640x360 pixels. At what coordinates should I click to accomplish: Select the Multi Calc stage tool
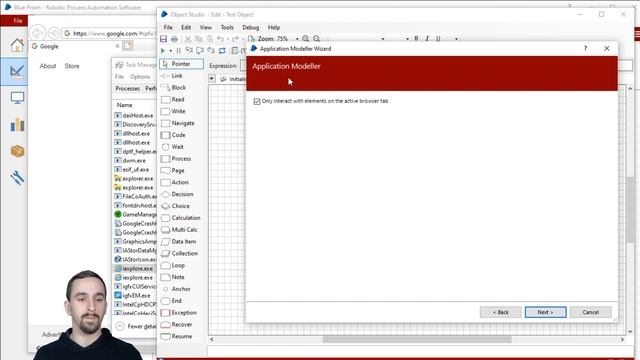click(x=179, y=230)
